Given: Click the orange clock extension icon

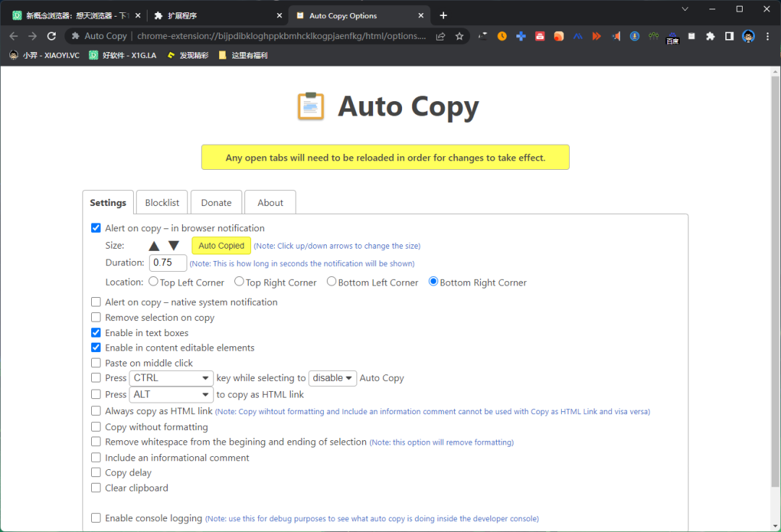Looking at the screenshot, I should 502,36.
